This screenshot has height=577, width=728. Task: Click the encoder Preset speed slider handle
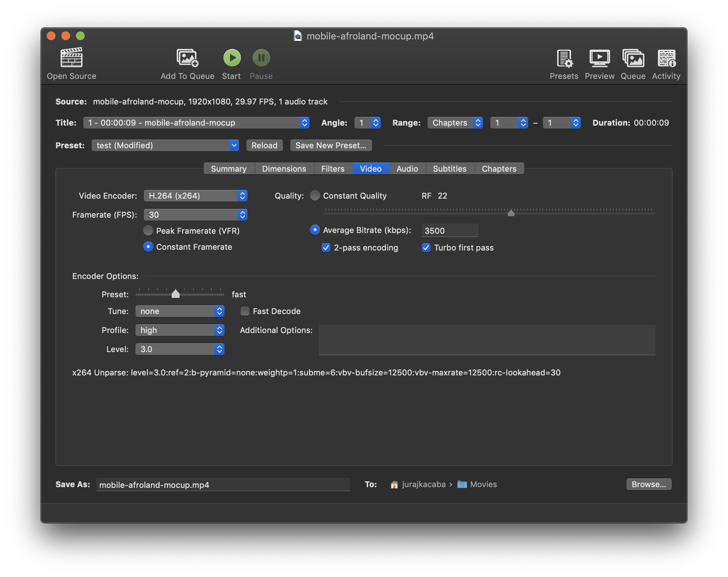point(176,294)
